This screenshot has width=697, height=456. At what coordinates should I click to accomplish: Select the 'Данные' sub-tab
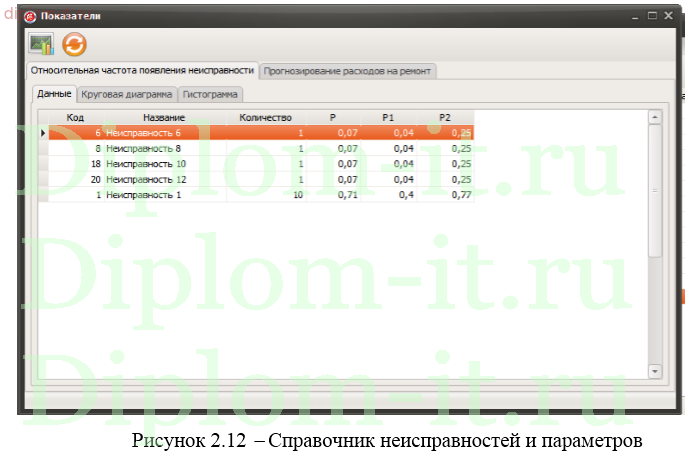click(54, 94)
